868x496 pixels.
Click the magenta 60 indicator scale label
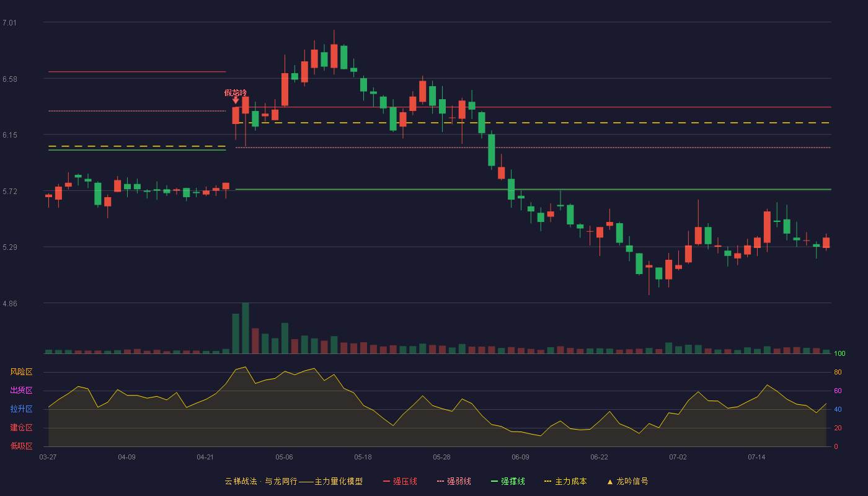click(x=838, y=391)
